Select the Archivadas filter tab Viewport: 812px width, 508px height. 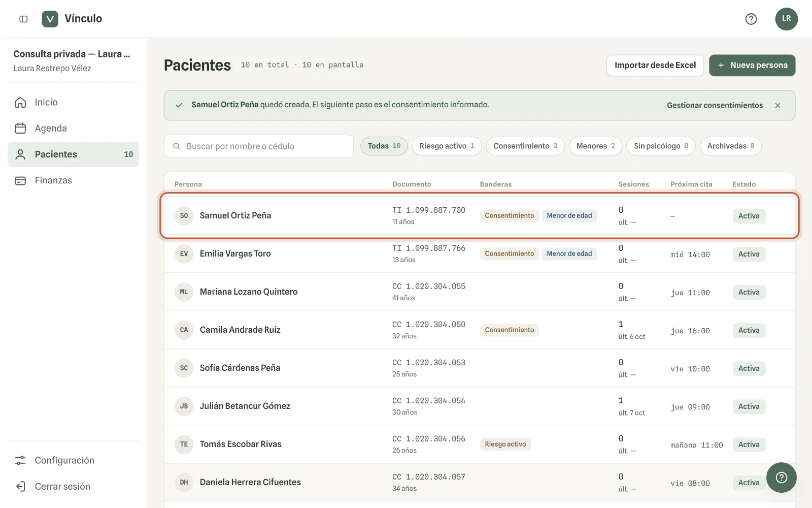tap(730, 146)
